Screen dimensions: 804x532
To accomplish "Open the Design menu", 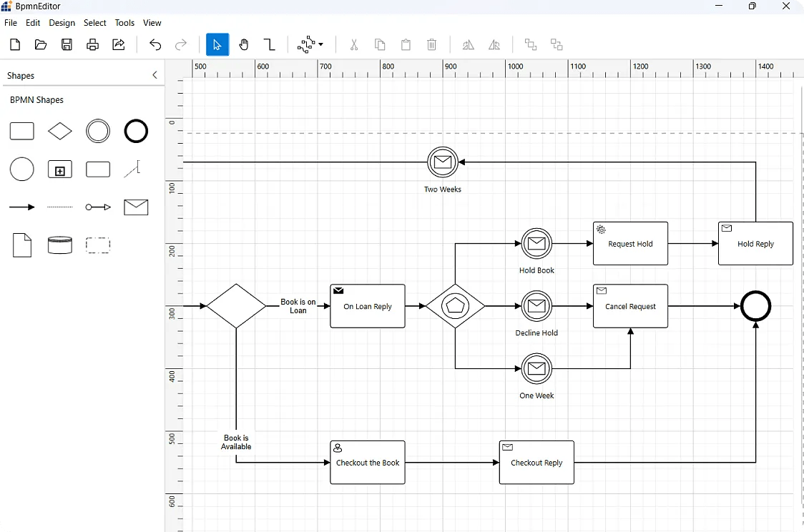I will pyautogui.click(x=62, y=22).
